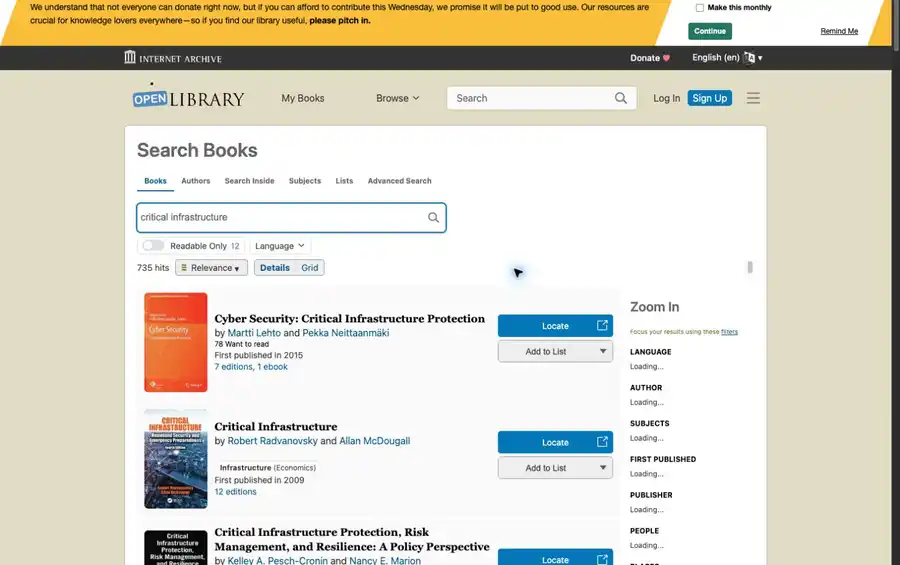Click the small scrollbar handle beside results

pos(750,268)
